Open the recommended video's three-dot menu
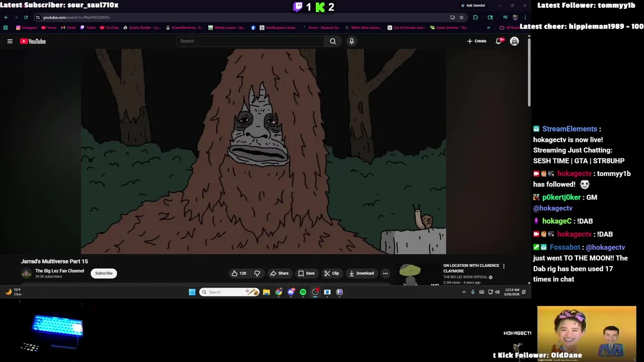This screenshot has width=644, height=362. (x=504, y=266)
